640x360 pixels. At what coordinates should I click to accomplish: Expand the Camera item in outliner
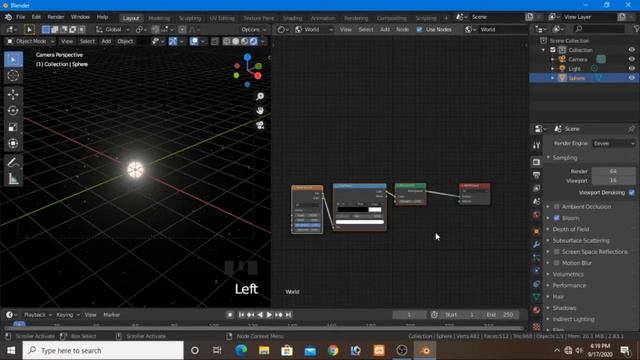553,60
